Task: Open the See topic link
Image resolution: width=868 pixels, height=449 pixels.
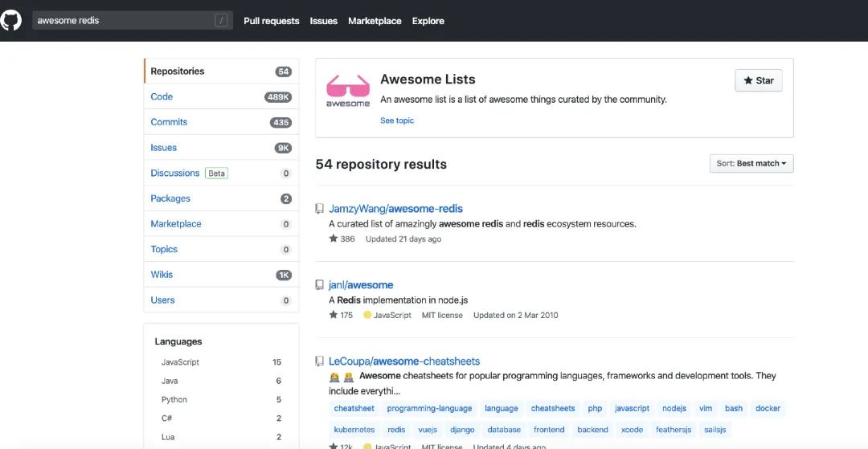Action: point(397,120)
